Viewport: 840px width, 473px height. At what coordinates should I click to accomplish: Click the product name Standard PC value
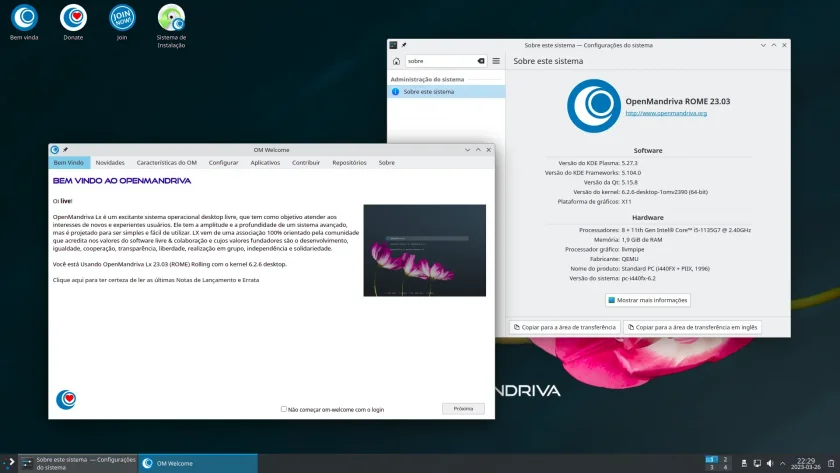tap(665, 268)
